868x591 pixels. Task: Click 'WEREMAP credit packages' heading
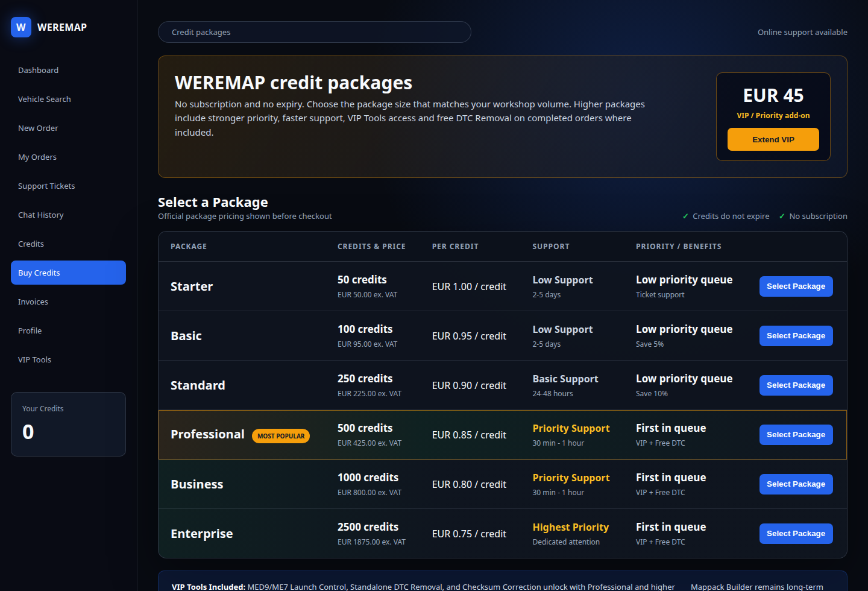294,83
